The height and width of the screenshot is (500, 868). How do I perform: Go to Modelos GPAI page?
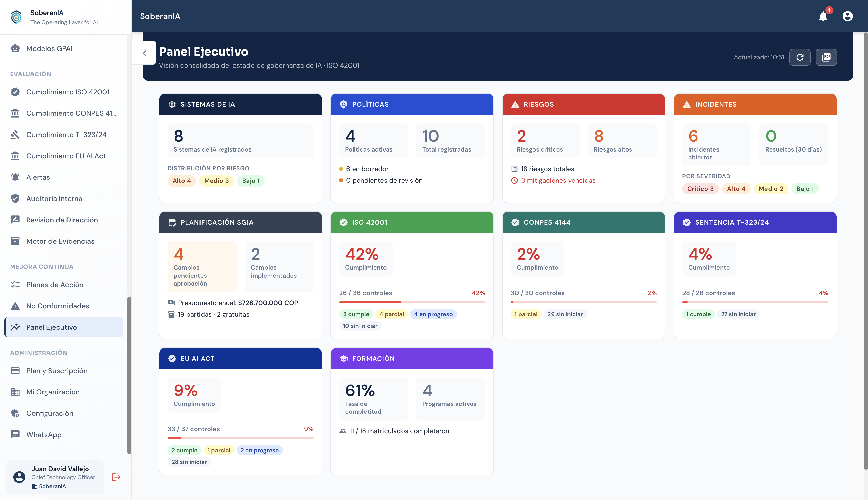pos(64,48)
